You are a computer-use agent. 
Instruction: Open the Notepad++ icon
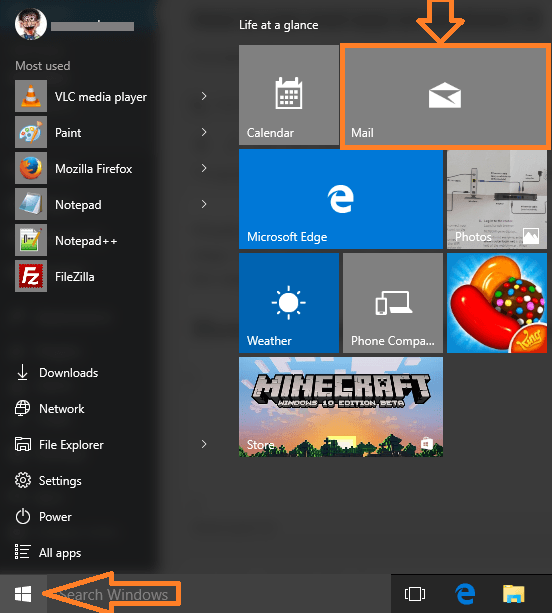31,240
